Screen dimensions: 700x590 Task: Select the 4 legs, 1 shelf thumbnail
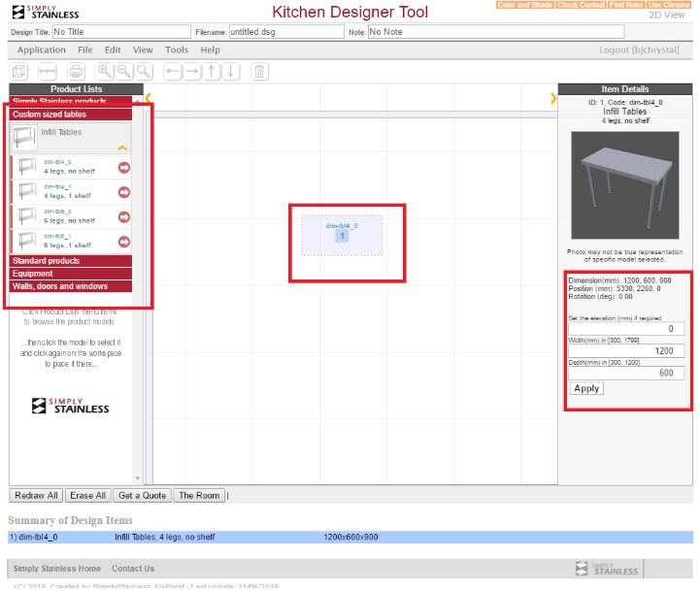point(28,192)
